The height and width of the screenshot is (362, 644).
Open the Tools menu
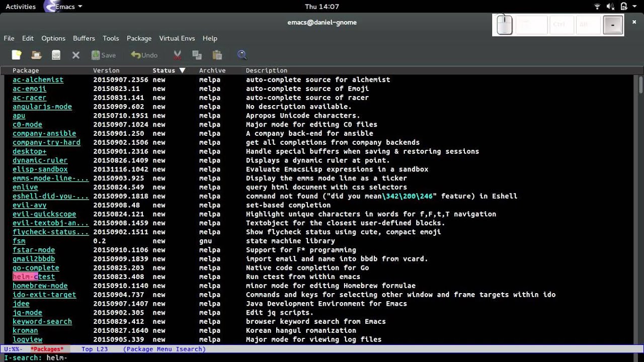pyautogui.click(x=111, y=38)
